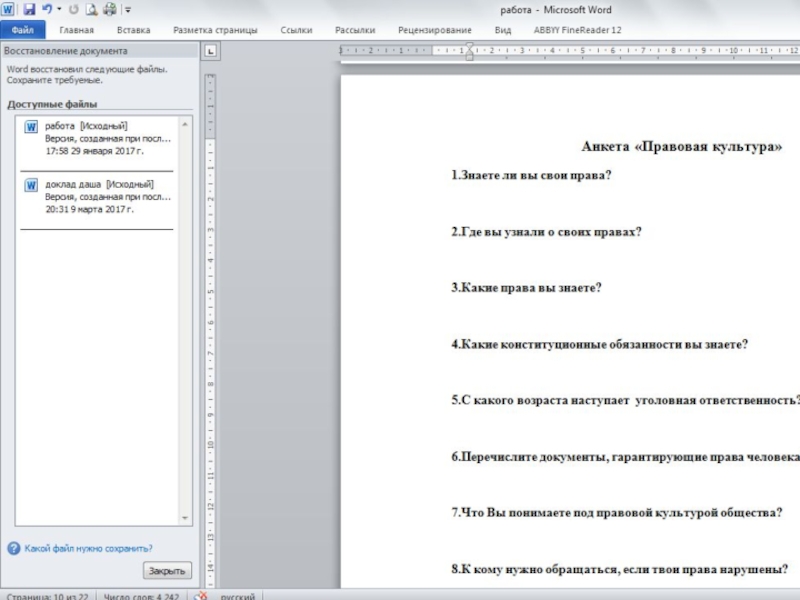Open the Undo history dropdown arrow

pos(59,9)
